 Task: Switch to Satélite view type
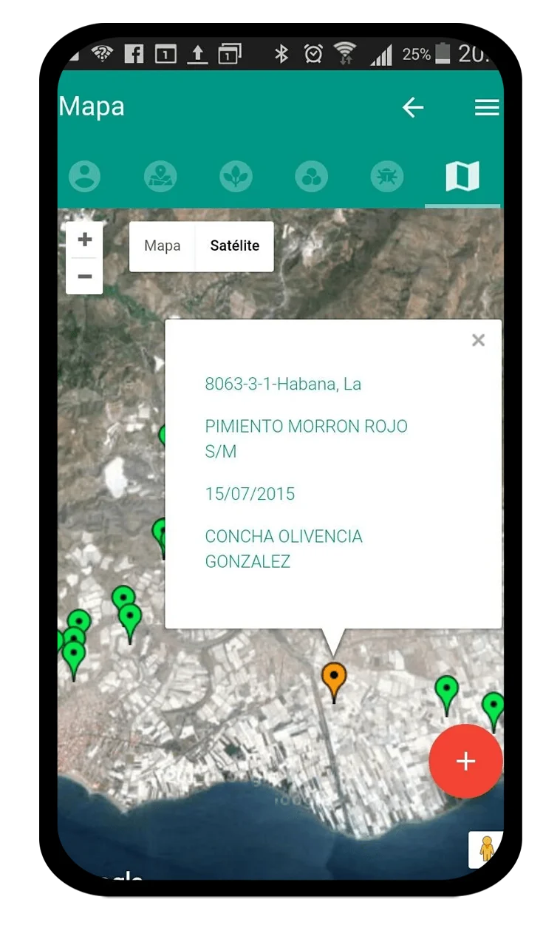pyautogui.click(x=234, y=246)
